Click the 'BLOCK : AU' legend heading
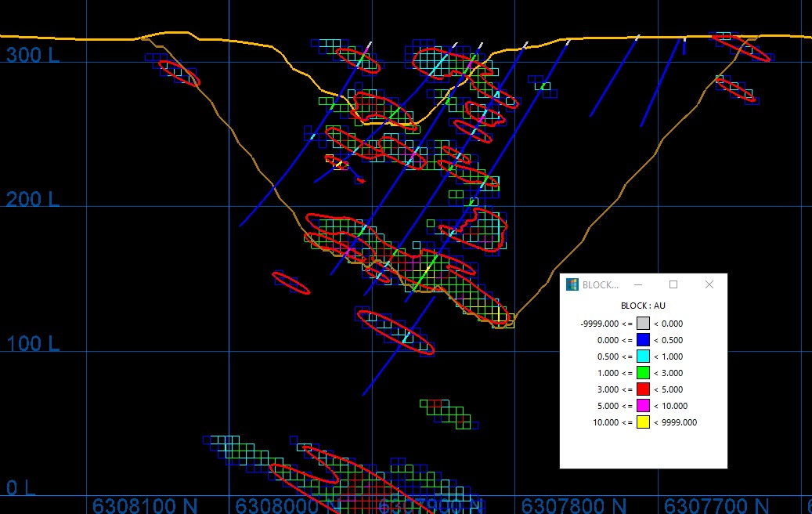Screen dimensions: 812x514 643,306
